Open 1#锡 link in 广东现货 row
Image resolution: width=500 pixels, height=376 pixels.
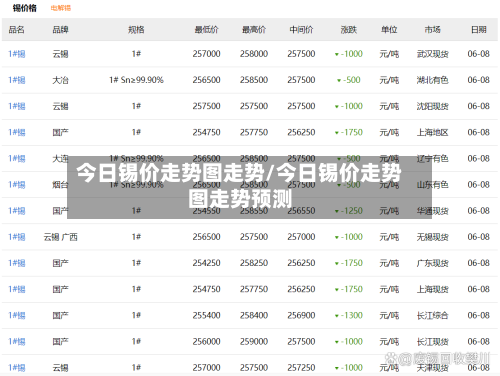(x=17, y=263)
